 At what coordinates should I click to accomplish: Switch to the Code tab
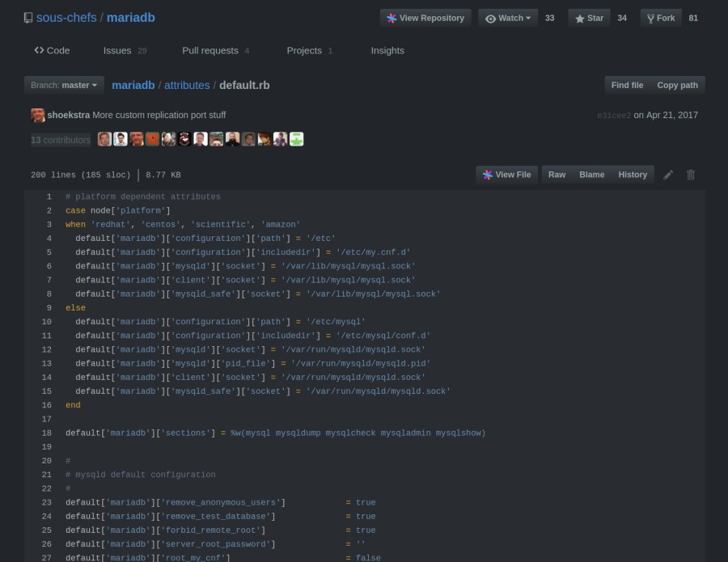(52, 51)
